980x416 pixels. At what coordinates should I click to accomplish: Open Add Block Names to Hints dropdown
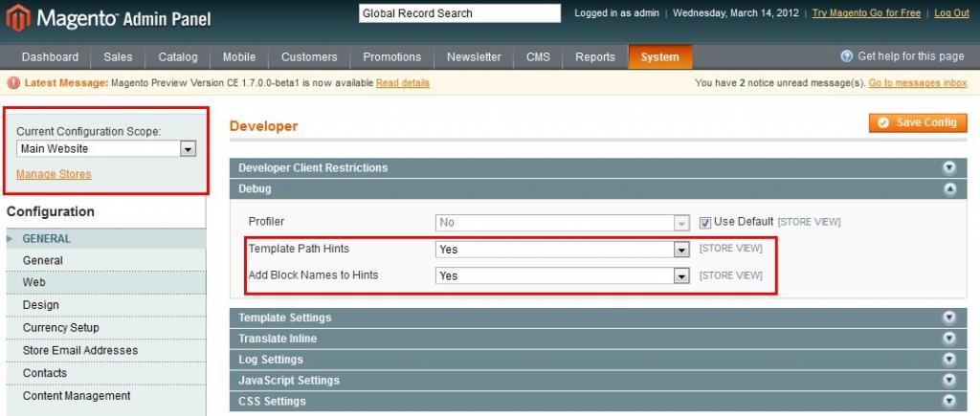(x=563, y=275)
